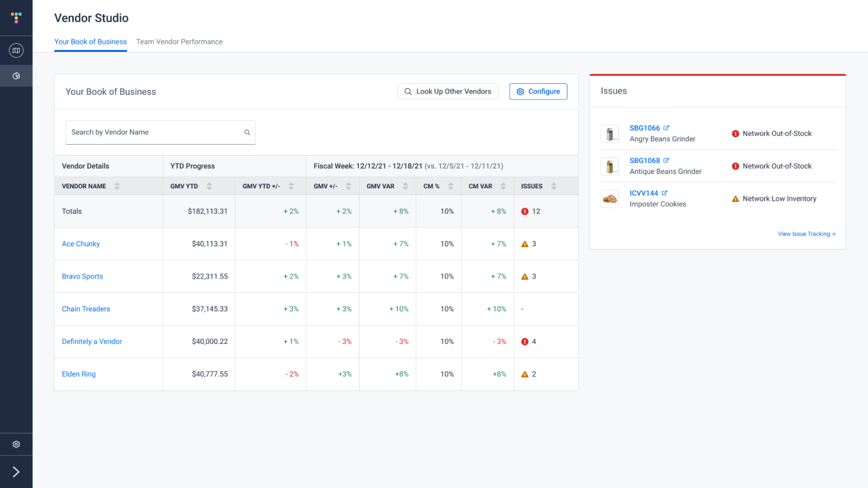This screenshot has height=488, width=868.
Task: Click the search magnifier in the vendor search box
Action: (x=246, y=132)
